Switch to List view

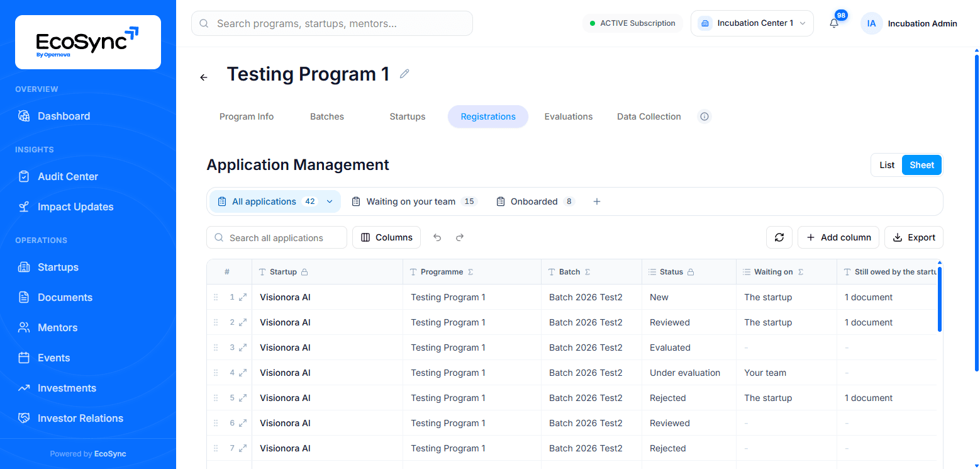[887, 165]
